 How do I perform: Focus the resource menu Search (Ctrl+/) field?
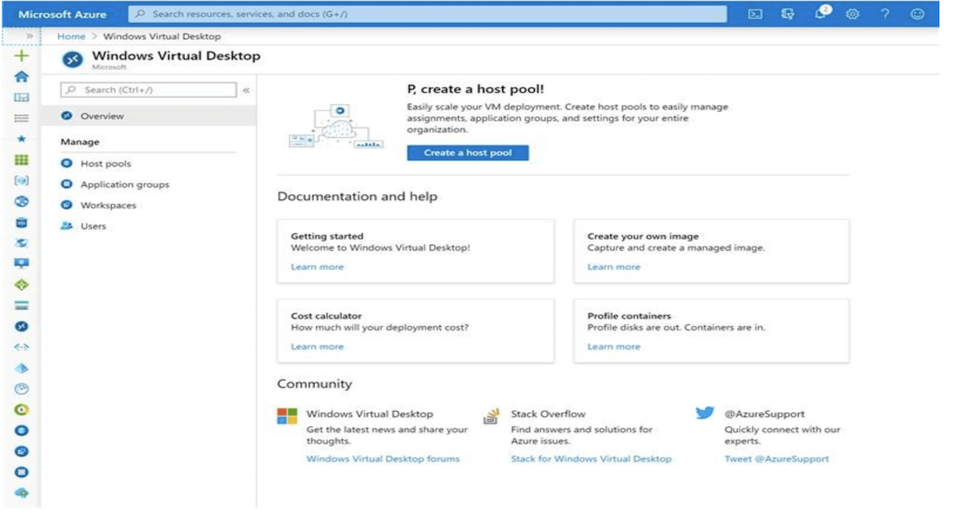click(x=149, y=90)
